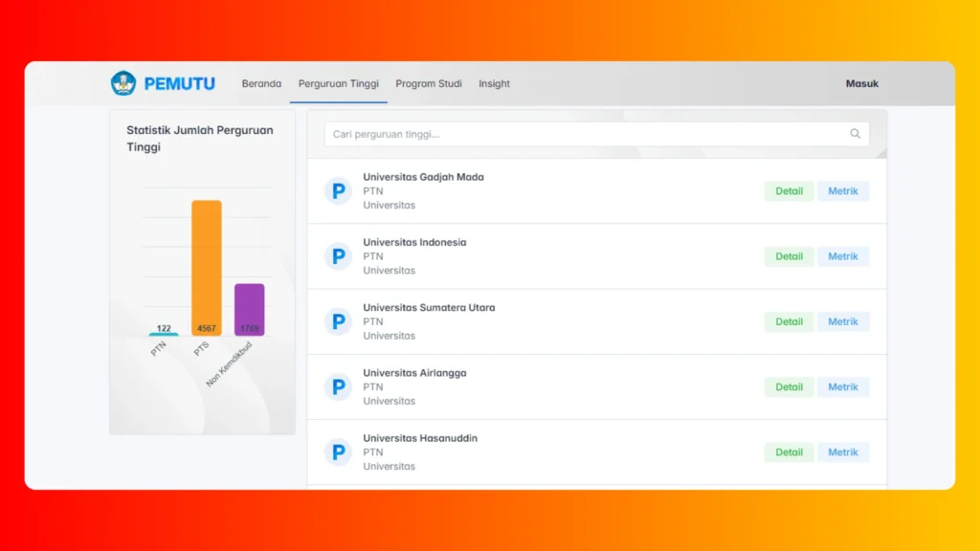
Task: Select the Universitas Indonesia name
Action: tap(414, 242)
